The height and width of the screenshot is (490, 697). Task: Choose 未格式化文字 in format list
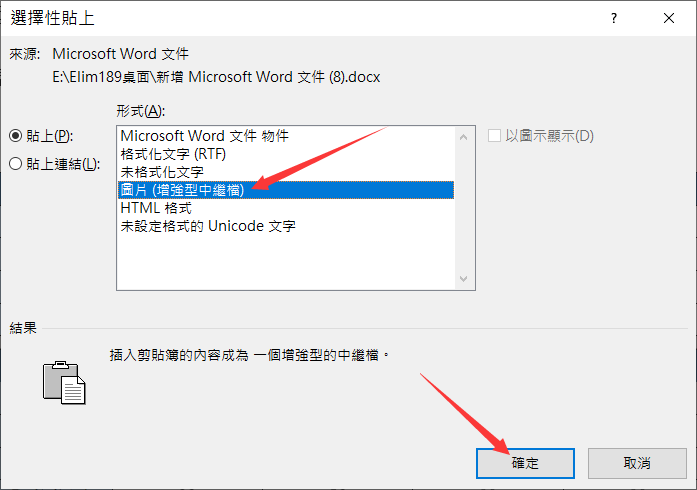286,172
